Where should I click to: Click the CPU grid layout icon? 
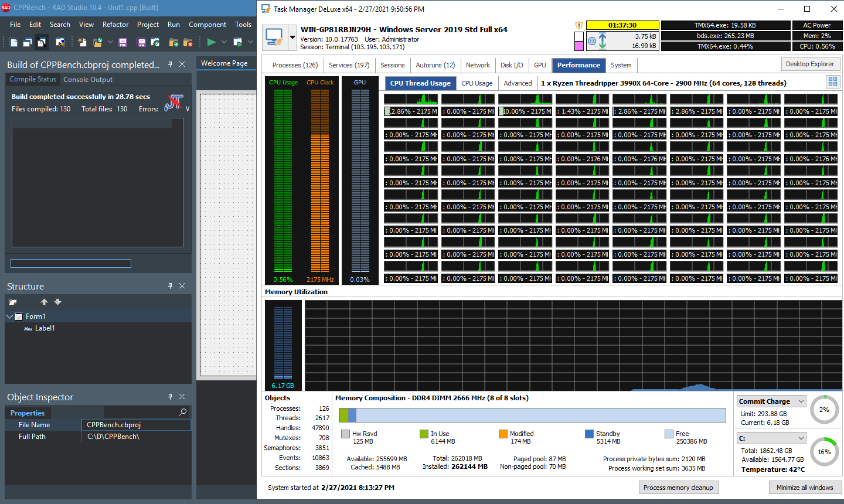[x=832, y=82]
